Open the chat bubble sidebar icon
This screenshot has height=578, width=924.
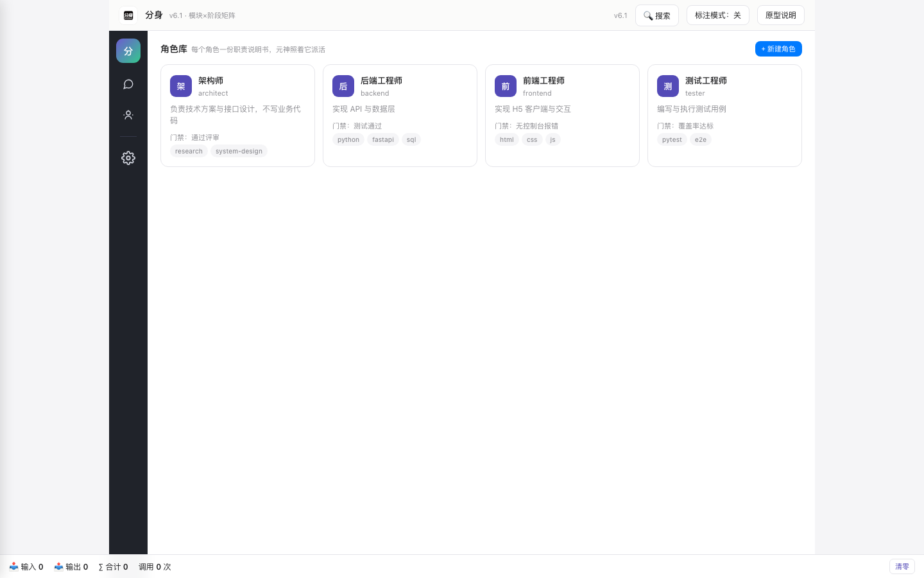click(x=128, y=84)
